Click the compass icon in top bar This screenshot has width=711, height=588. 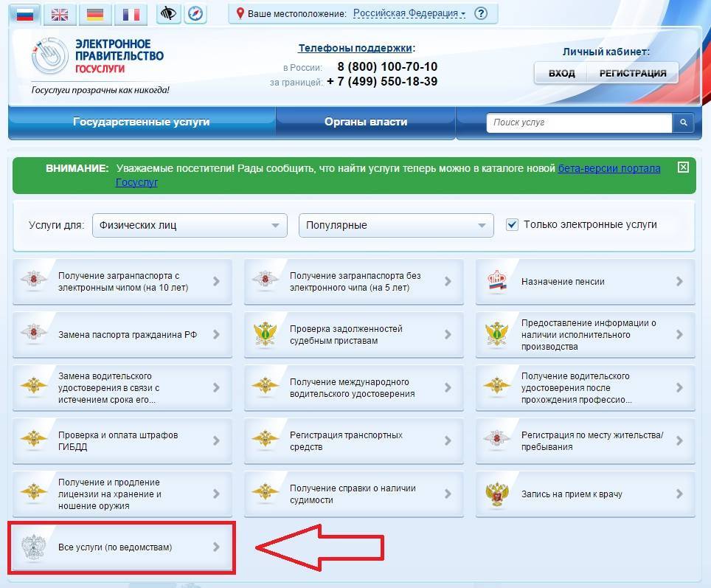click(x=195, y=13)
